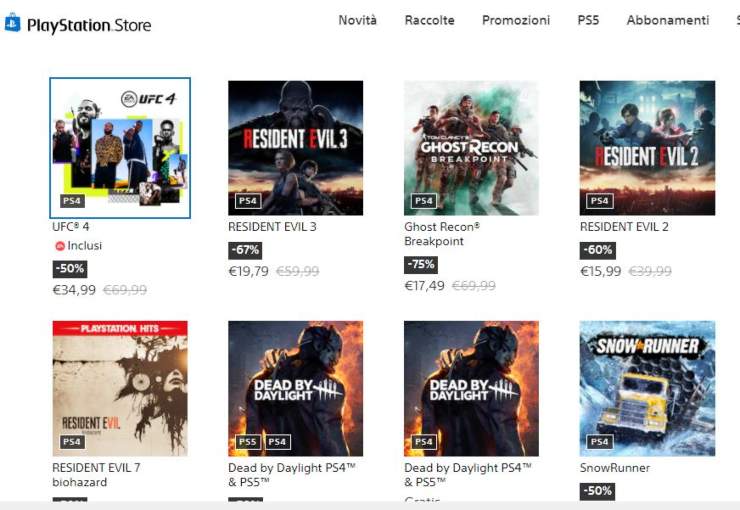This screenshot has height=510, width=740.
Task: Click the €34,99 price of UFC 4
Action: tap(74, 290)
